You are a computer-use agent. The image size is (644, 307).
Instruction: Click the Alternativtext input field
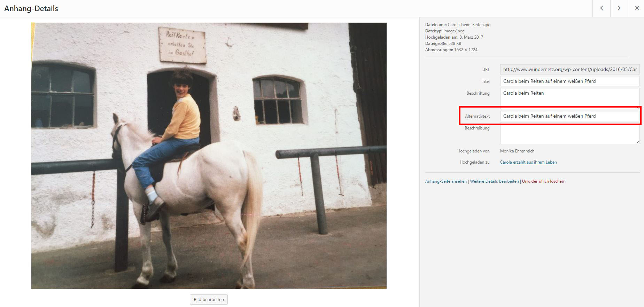pos(570,116)
